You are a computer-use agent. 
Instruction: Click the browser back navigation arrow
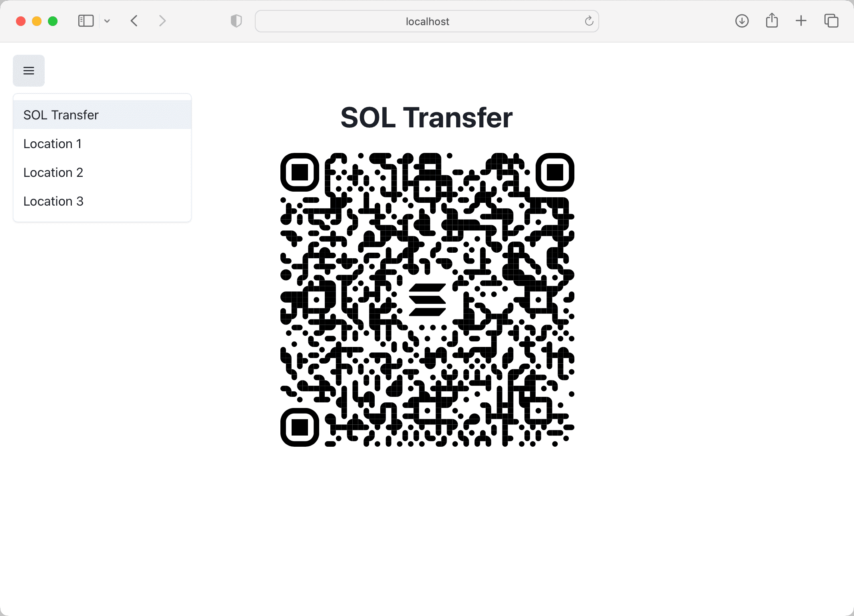135,20
